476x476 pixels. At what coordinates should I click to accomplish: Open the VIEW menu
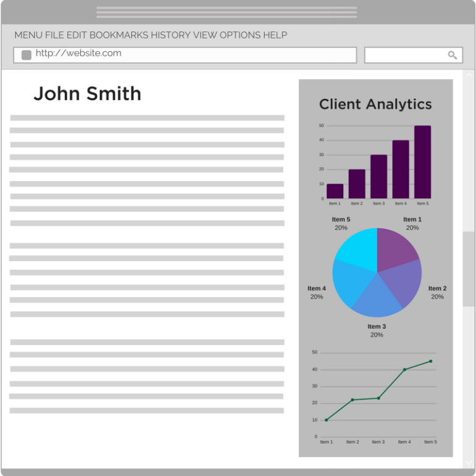click(205, 35)
